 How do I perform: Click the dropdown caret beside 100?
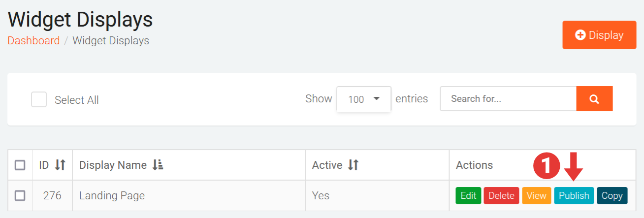pos(377,98)
